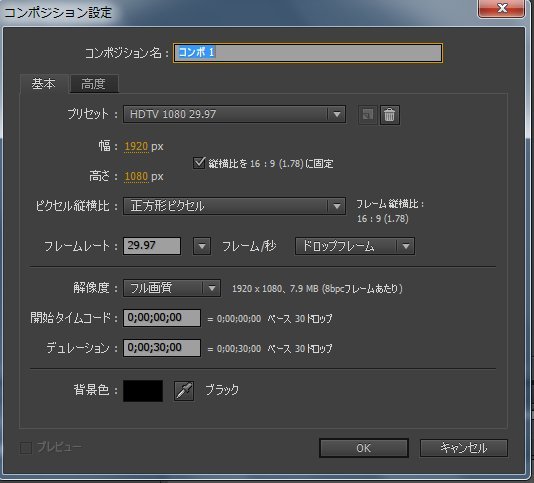This screenshot has width=534, height=483.
Task: Click the キャンセル button
Action: coord(464,448)
